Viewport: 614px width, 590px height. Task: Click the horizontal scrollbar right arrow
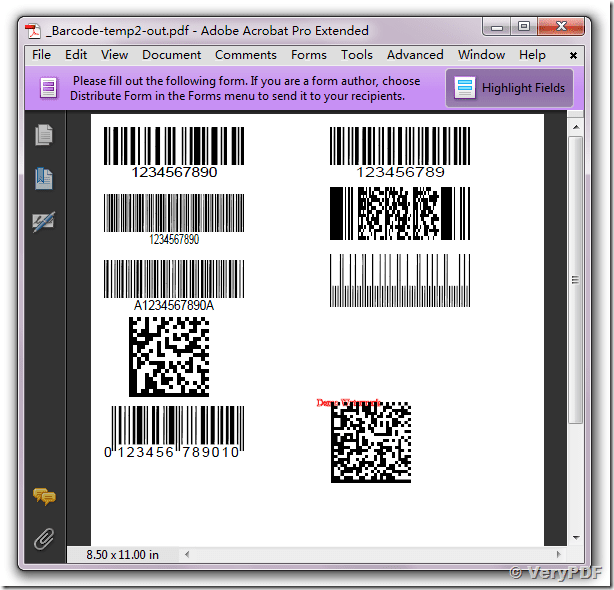pos(558,554)
